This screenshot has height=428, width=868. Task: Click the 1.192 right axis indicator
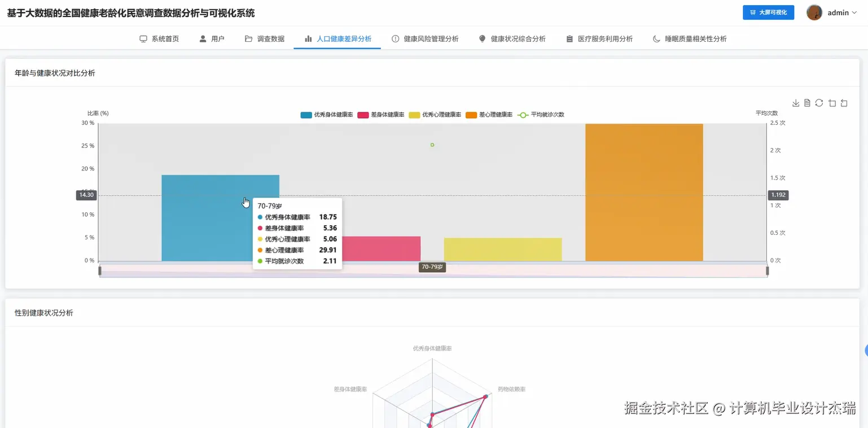[778, 195]
